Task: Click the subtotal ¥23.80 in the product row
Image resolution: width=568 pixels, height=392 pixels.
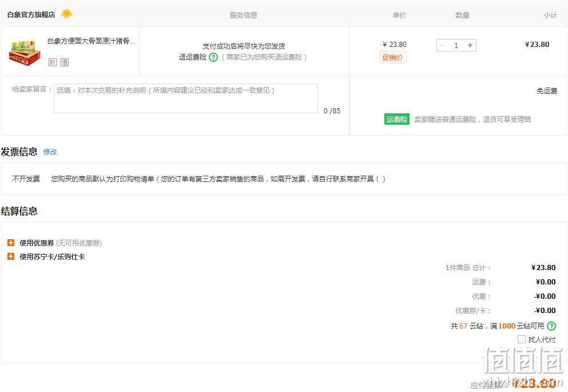Action: [537, 45]
